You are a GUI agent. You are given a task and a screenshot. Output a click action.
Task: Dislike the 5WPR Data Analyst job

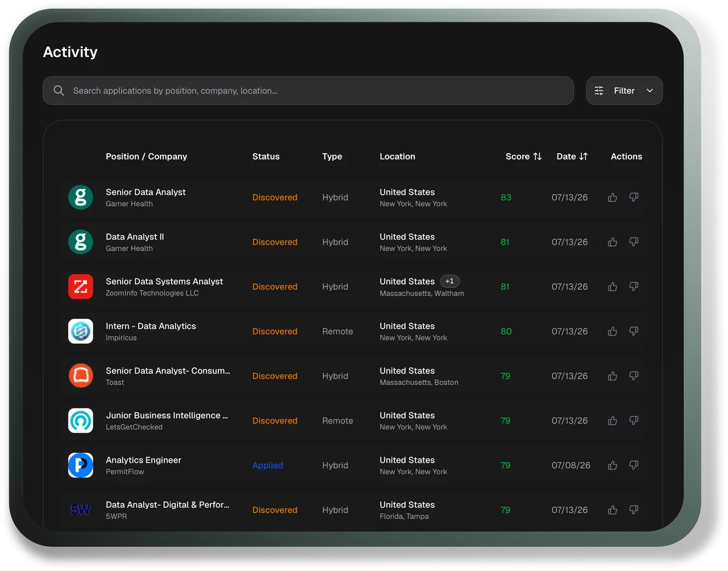[634, 510]
